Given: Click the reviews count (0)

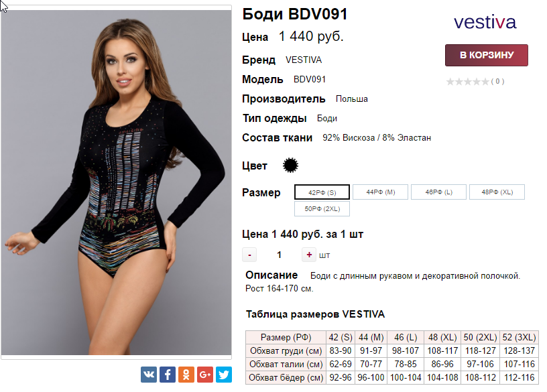Looking at the screenshot, I should point(497,82).
